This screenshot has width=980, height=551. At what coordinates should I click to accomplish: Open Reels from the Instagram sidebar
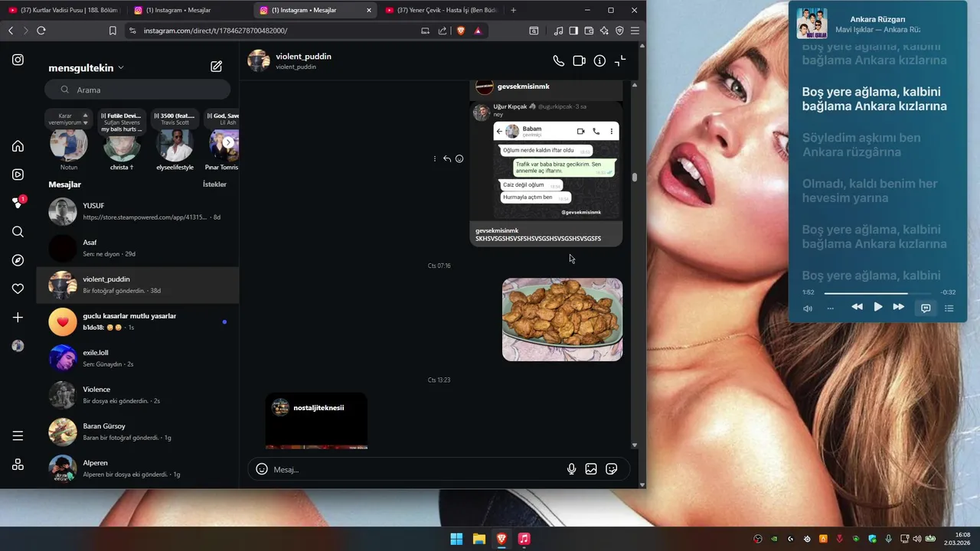[18, 174]
